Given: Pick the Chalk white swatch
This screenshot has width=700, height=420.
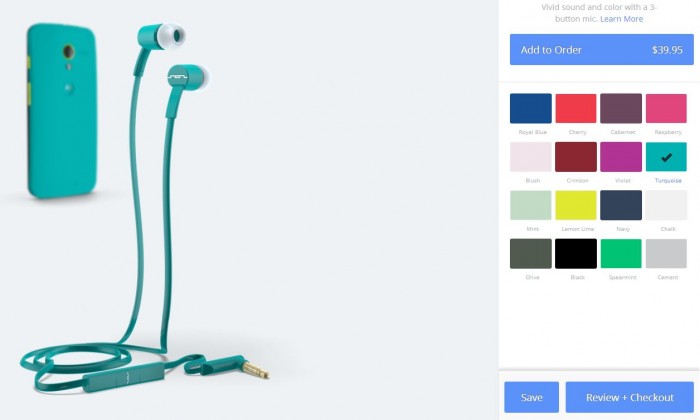Looking at the screenshot, I should pyautogui.click(x=666, y=205).
